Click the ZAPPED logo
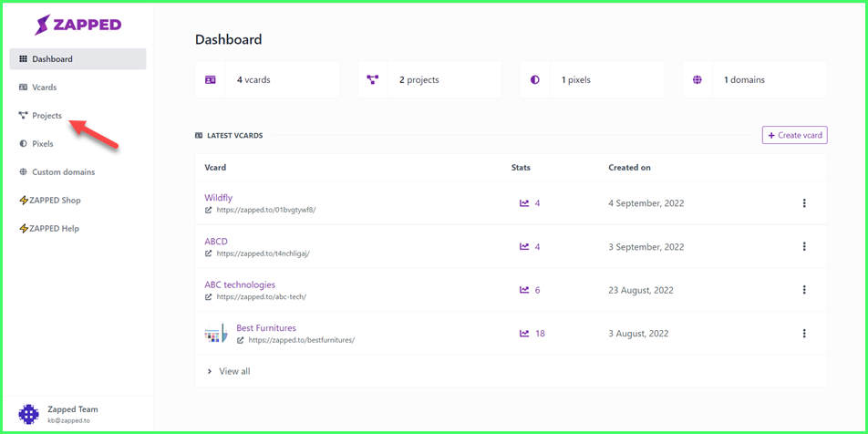 [78, 25]
